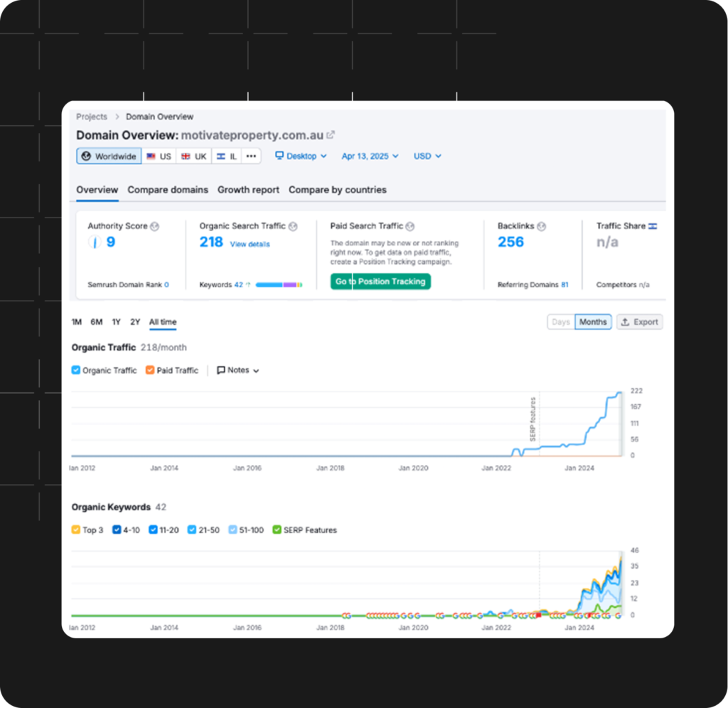Click the globe icon next to Backlinks
This screenshot has width=728, height=708.
[541, 226]
